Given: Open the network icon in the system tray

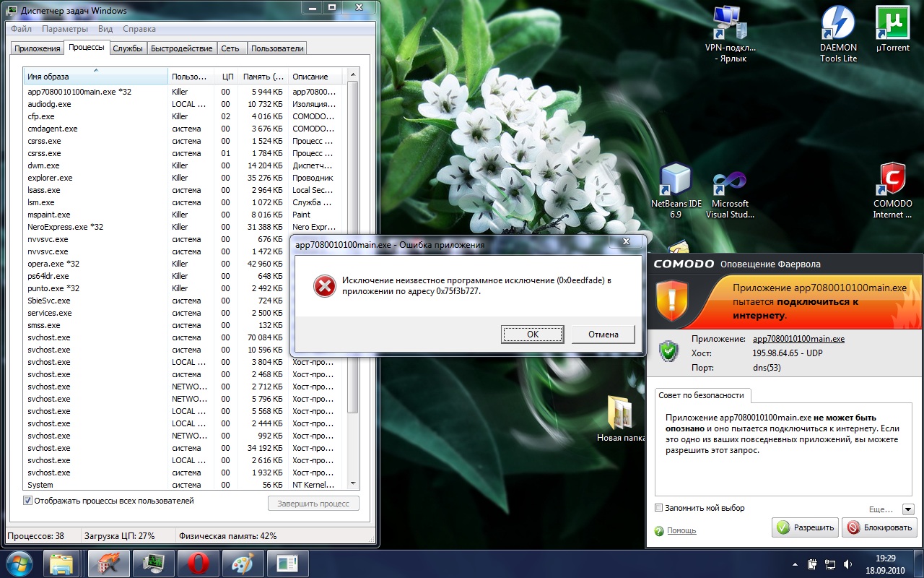Looking at the screenshot, I should point(830,564).
